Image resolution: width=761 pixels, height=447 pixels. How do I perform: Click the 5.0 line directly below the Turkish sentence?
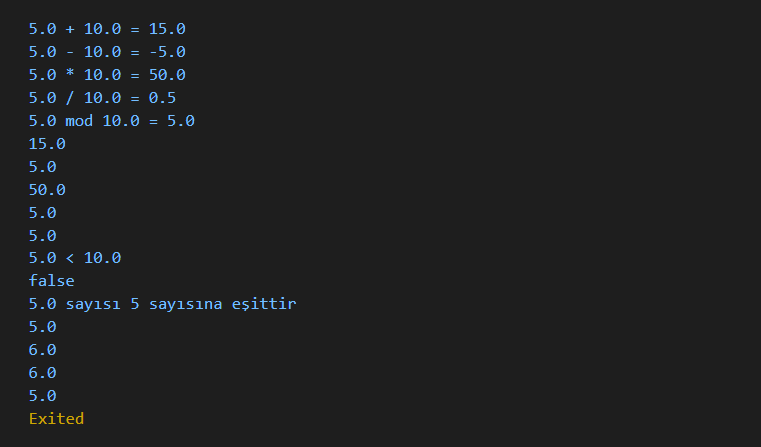pyautogui.click(x=42, y=327)
